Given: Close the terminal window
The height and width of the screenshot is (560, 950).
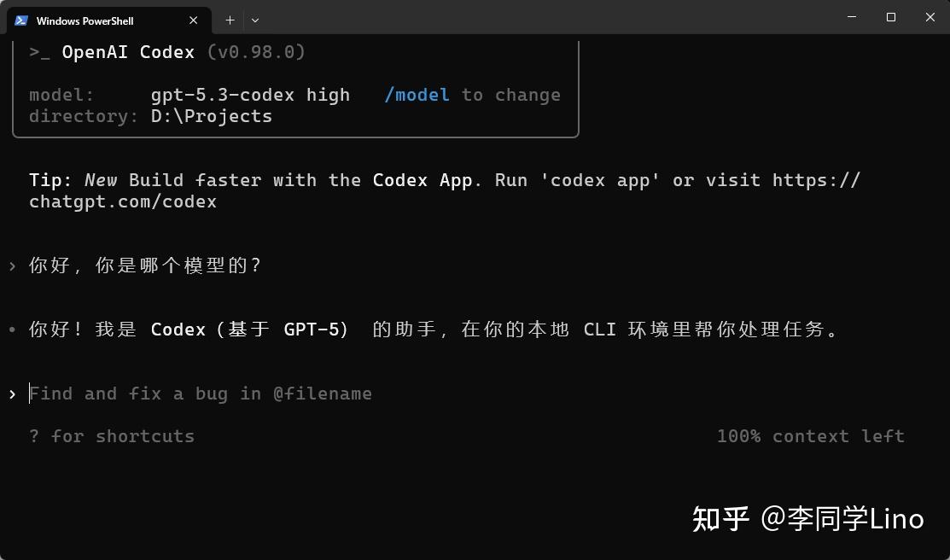Looking at the screenshot, I should 930,17.
